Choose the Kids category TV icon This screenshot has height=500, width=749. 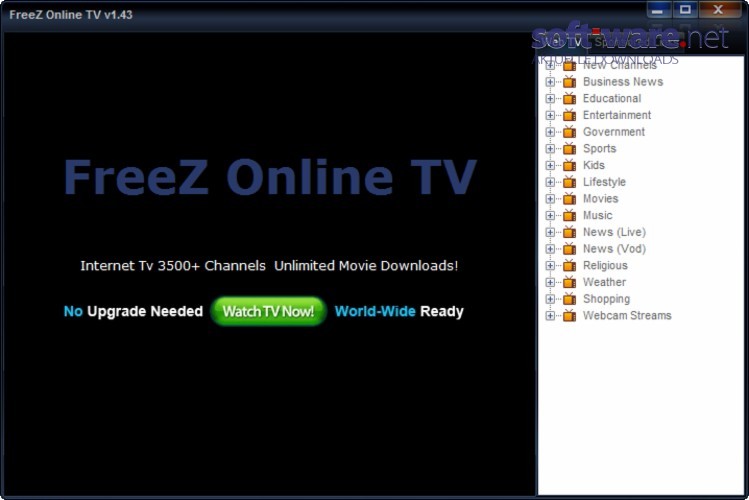coord(569,165)
